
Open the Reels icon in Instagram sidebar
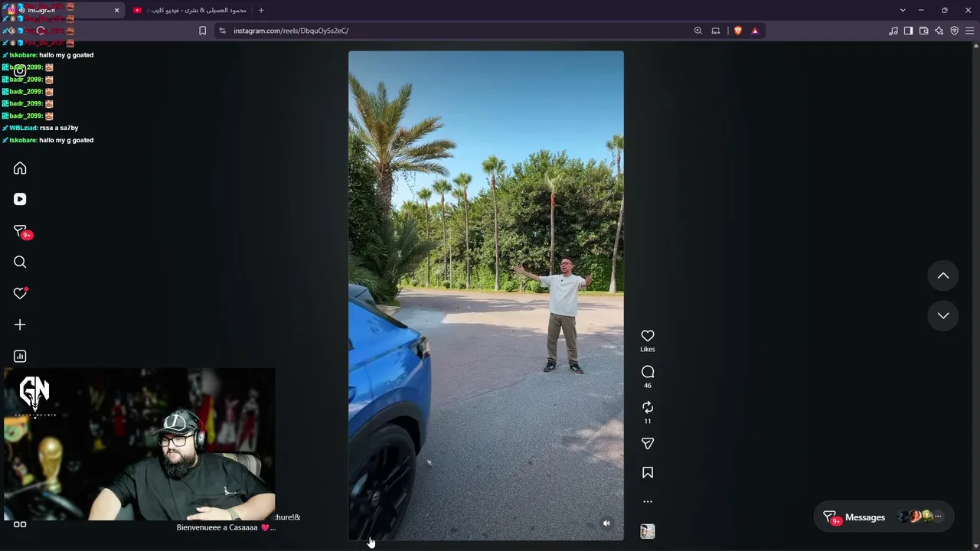20,199
